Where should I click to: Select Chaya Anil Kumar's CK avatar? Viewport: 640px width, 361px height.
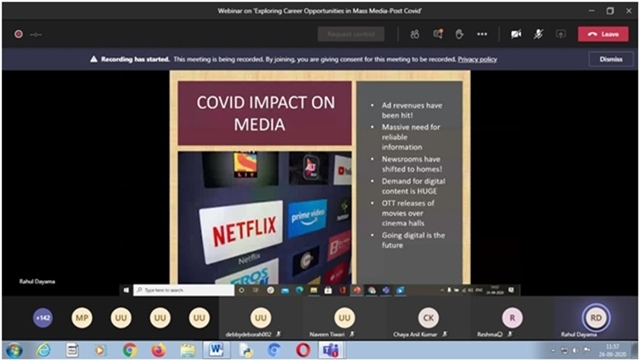[x=428, y=318]
